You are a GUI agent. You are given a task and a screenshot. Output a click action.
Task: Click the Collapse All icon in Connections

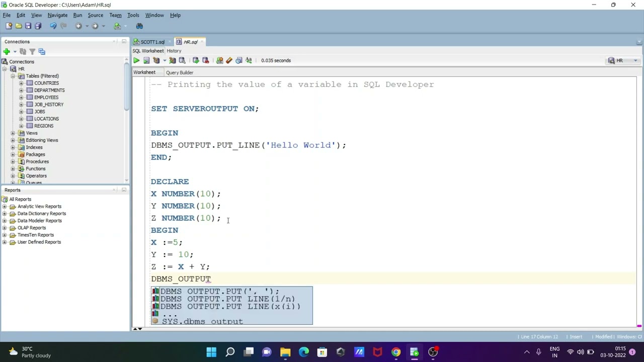tap(42, 51)
